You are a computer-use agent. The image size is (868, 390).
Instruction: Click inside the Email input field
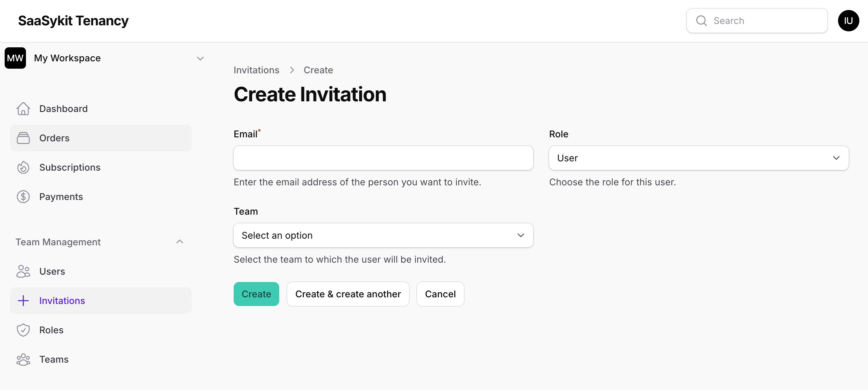(383, 158)
